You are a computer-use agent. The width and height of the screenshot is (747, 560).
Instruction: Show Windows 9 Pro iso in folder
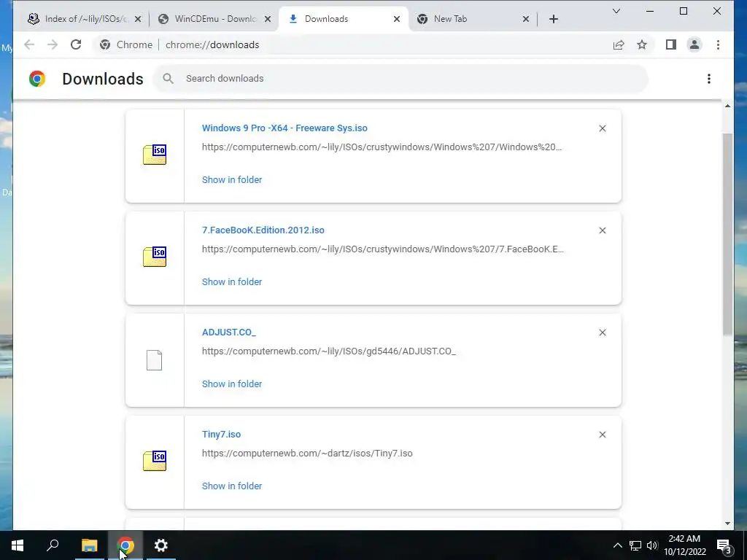(232, 179)
